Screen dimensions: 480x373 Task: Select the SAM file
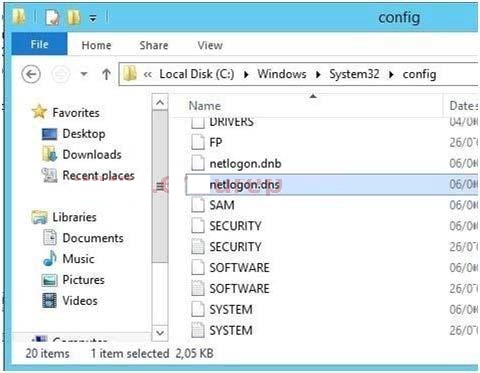point(222,205)
